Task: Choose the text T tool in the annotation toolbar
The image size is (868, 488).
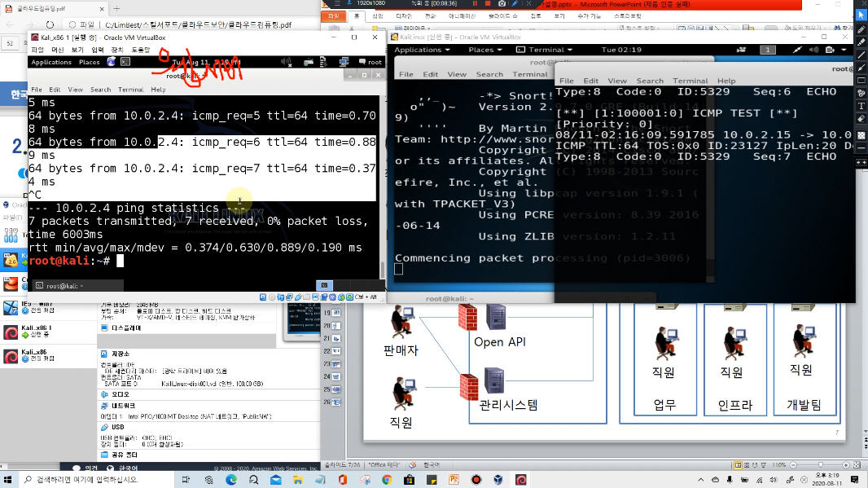Action: (861, 106)
